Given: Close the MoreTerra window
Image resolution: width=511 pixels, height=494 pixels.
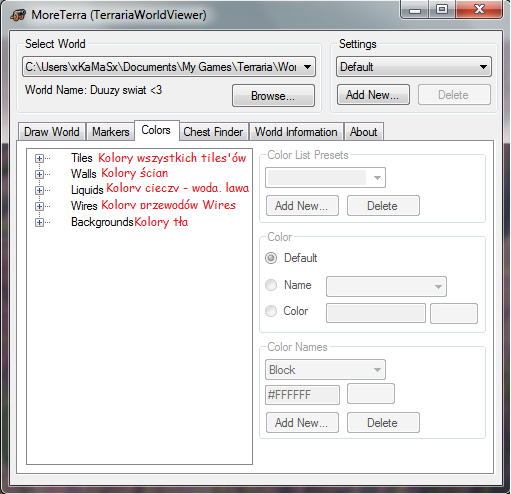Looking at the screenshot, I should pyautogui.click(x=479, y=10).
